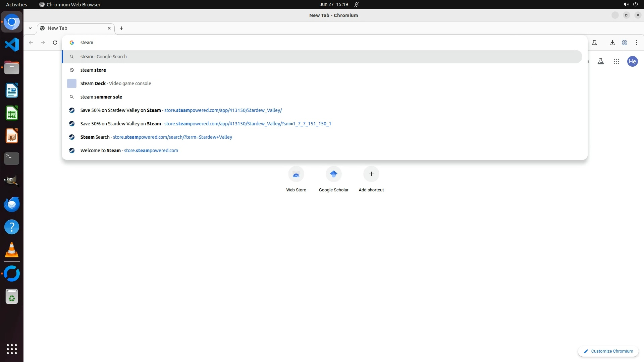Open a new tab with plus button

(121, 28)
